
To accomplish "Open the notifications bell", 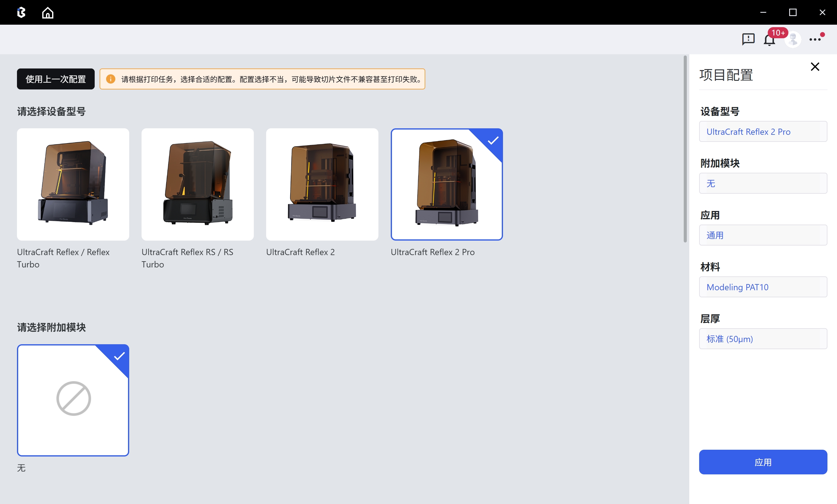I will [769, 40].
